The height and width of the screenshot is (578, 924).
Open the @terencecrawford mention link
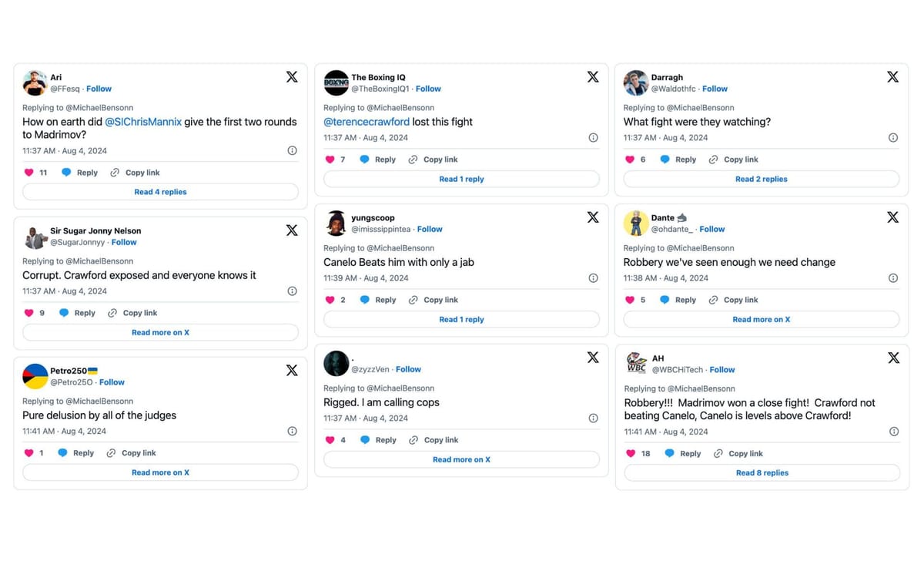click(x=367, y=122)
